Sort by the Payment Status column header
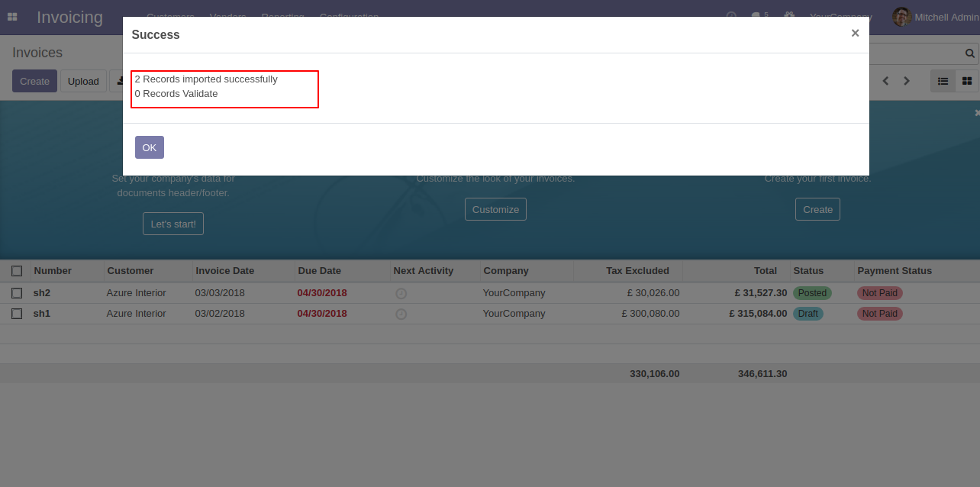Image resolution: width=980 pixels, height=487 pixels. [x=895, y=270]
